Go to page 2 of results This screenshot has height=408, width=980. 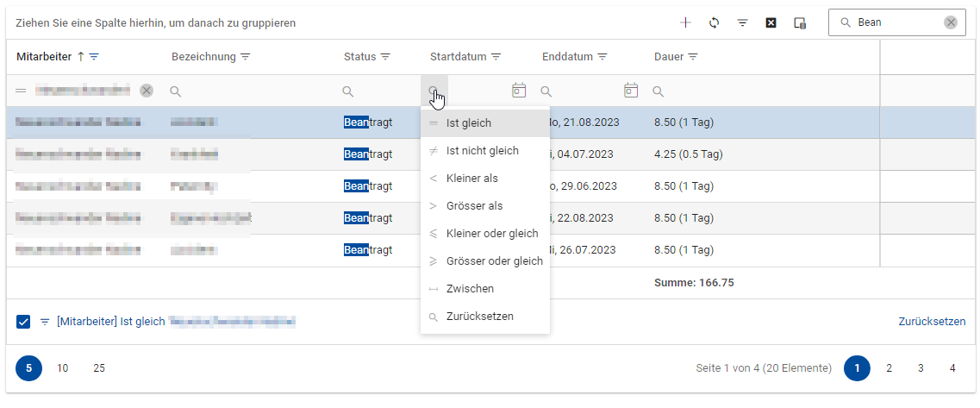889,368
